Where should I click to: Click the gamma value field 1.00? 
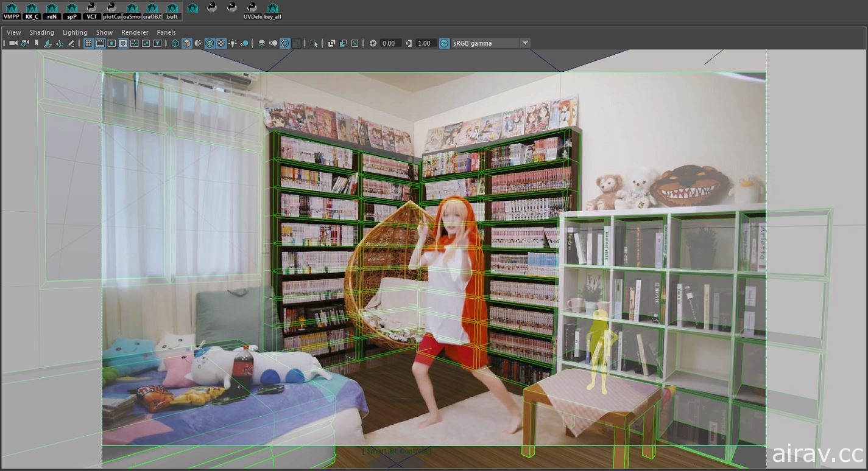click(426, 43)
